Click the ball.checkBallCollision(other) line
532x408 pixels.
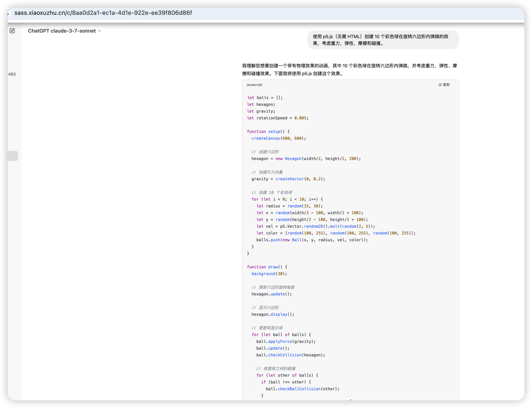pos(302,389)
